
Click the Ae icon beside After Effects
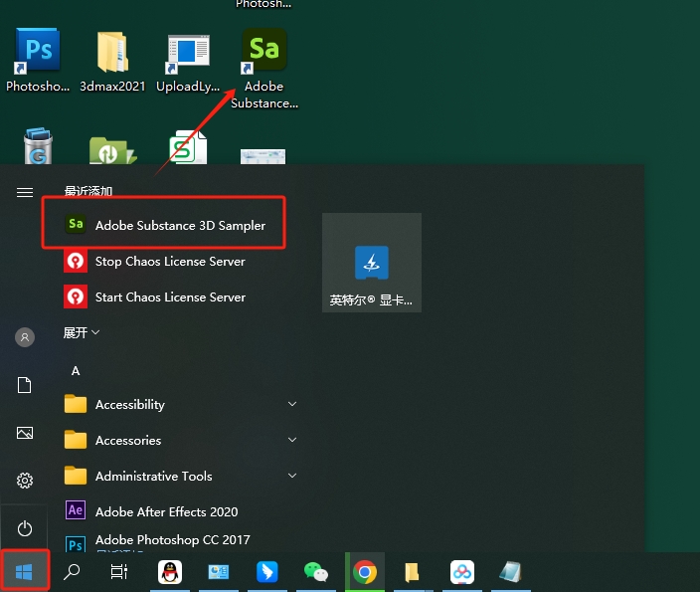[76, 510]
